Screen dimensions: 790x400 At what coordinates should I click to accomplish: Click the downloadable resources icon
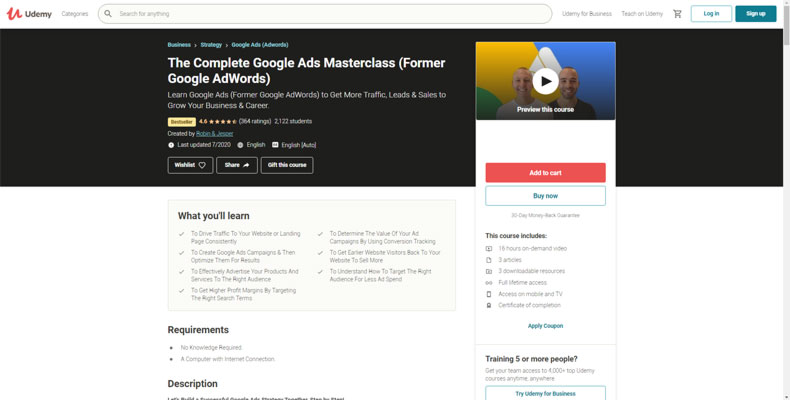pyautogui.click(x=489, y=271)
